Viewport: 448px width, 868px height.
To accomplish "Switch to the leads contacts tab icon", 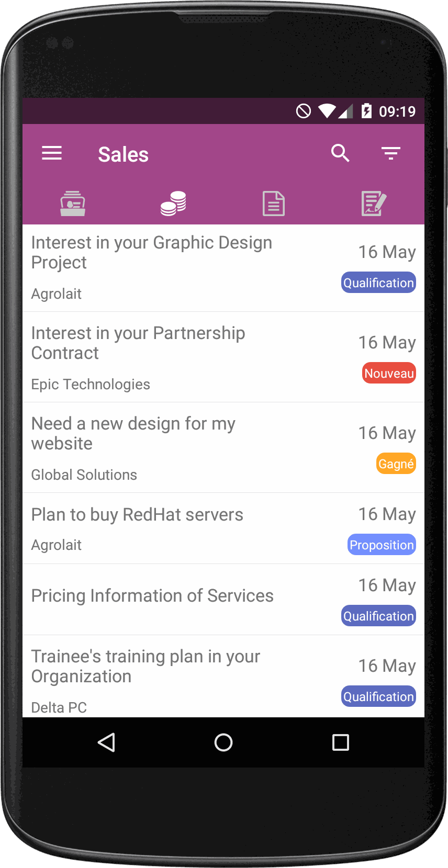I will pos(73,204).
